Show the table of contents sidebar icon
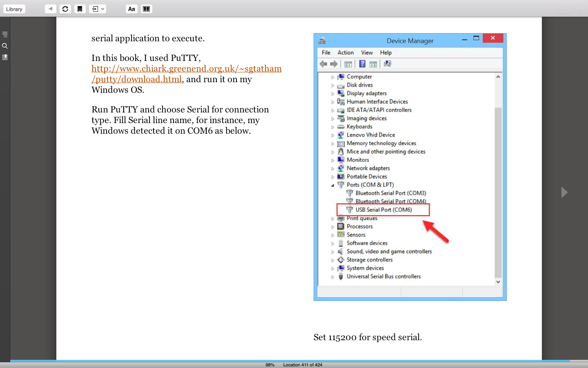 [5, 34]
